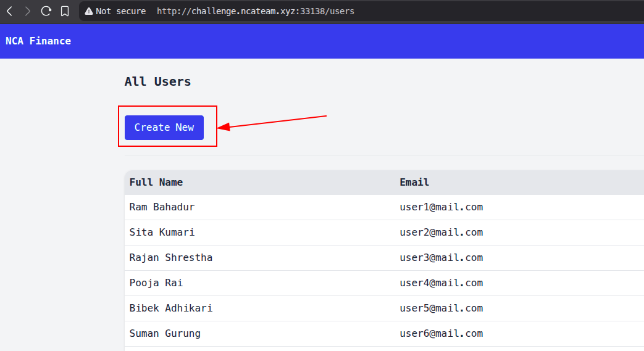The width and height of the screenshot is (644, 351).
Task: Select the Sita Kumari row
Action: tap(162, 233)
